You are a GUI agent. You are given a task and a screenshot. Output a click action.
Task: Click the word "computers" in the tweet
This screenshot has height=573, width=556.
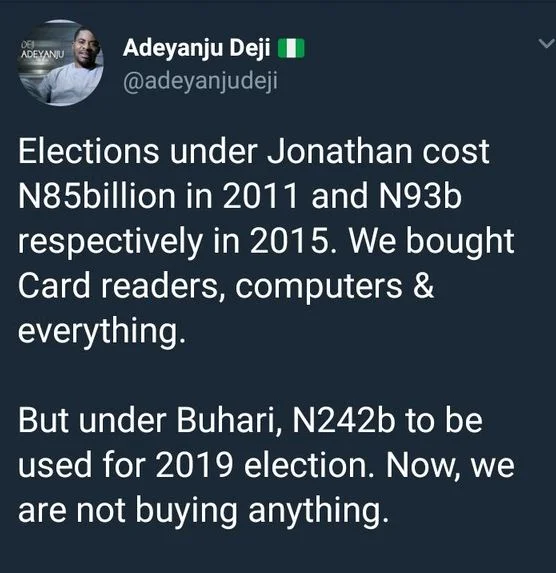[x=318, y=288]
